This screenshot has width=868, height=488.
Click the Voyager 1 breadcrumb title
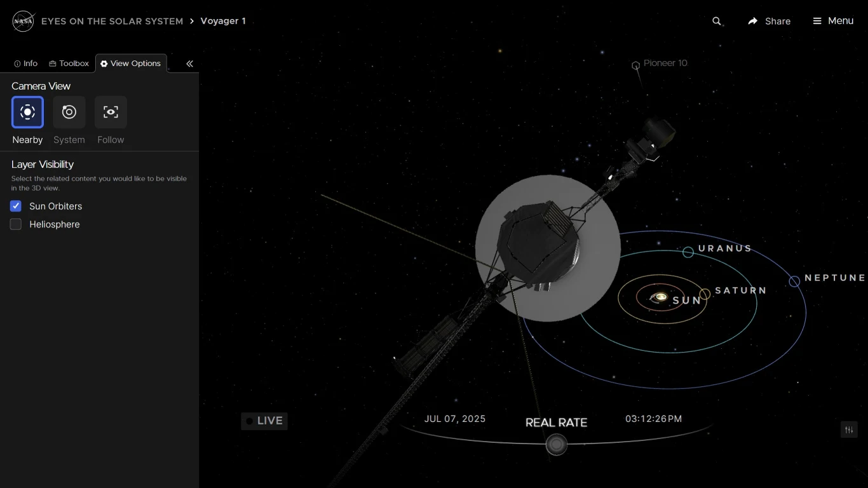[x=223, y=21]
